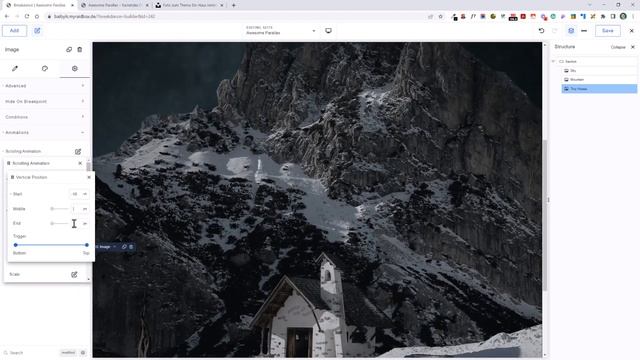
Task: Edit Scrolling Animation via pencil icon
Action: pos(78,151)
